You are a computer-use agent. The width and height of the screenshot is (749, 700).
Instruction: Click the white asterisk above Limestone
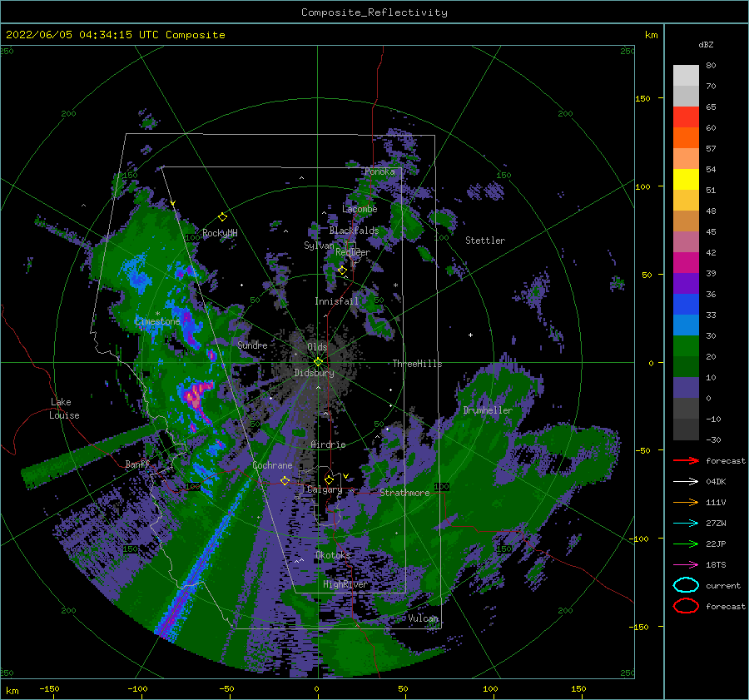(x=157, y=314)
